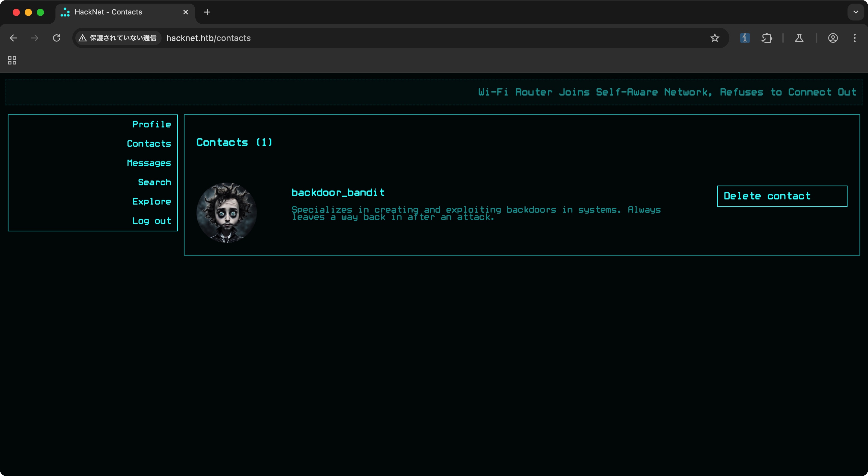
Task: Click the blue extension icon in toolbar
Action: [x=745, y=38]
